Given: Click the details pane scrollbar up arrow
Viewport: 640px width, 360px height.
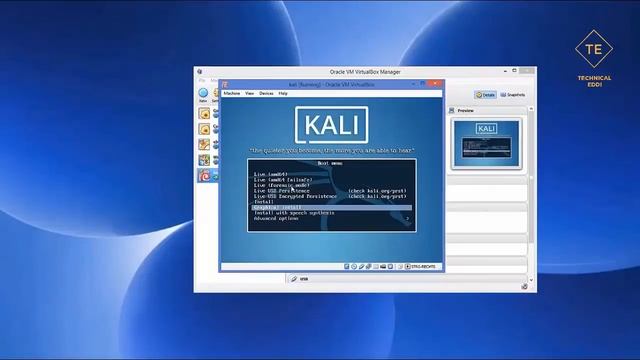Looking at the screenshot, I should (x=531, y=109).
